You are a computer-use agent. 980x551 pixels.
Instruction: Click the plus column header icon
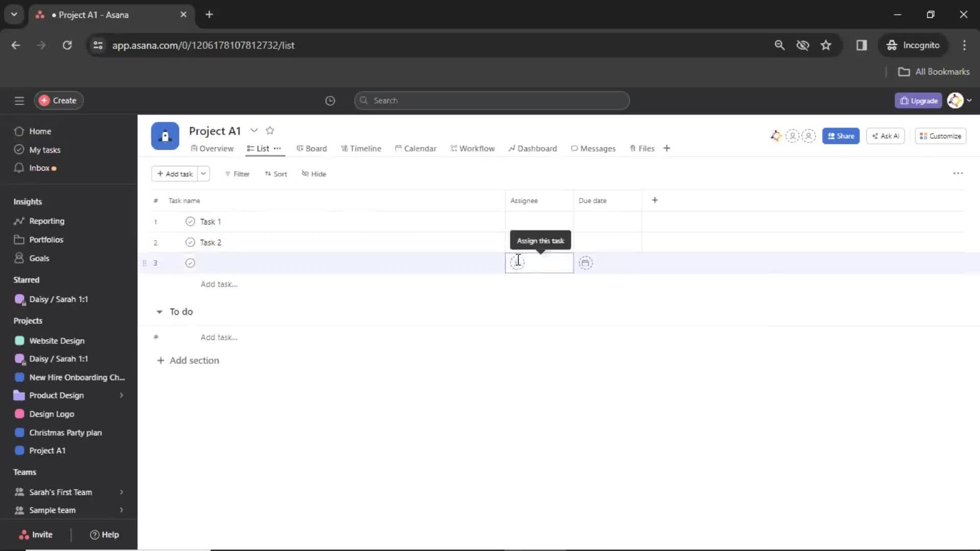click(x=654, y=200)
